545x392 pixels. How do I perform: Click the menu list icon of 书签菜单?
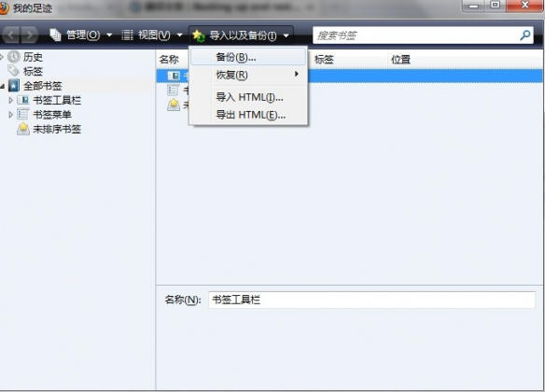tap(23, 114)
